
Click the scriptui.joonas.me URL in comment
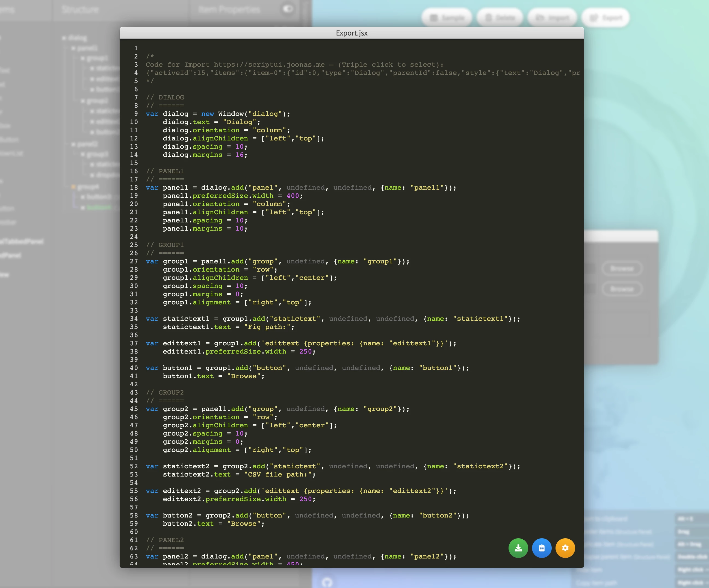pyautogui.click(x=269, y=64)
